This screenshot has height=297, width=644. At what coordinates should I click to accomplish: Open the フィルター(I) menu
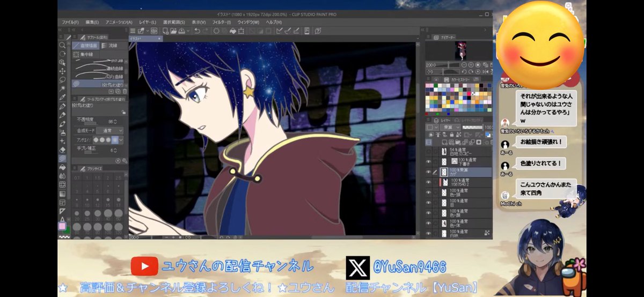(221, 23)
